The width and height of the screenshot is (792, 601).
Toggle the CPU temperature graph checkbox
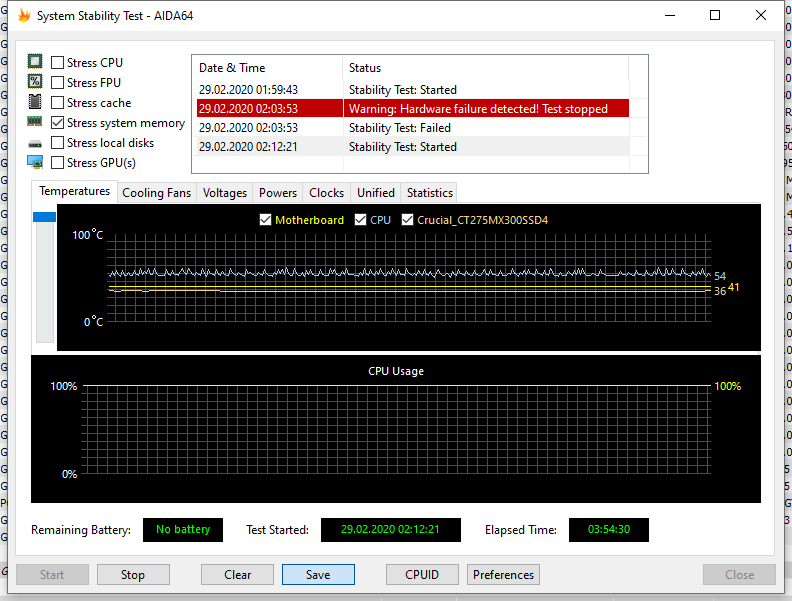(x=360, y=220)
